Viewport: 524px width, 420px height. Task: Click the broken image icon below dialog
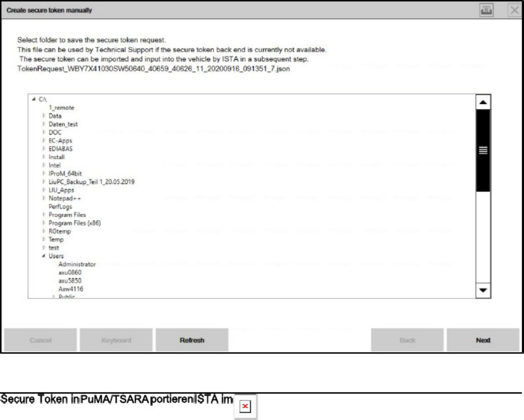[x=245, y=406]
